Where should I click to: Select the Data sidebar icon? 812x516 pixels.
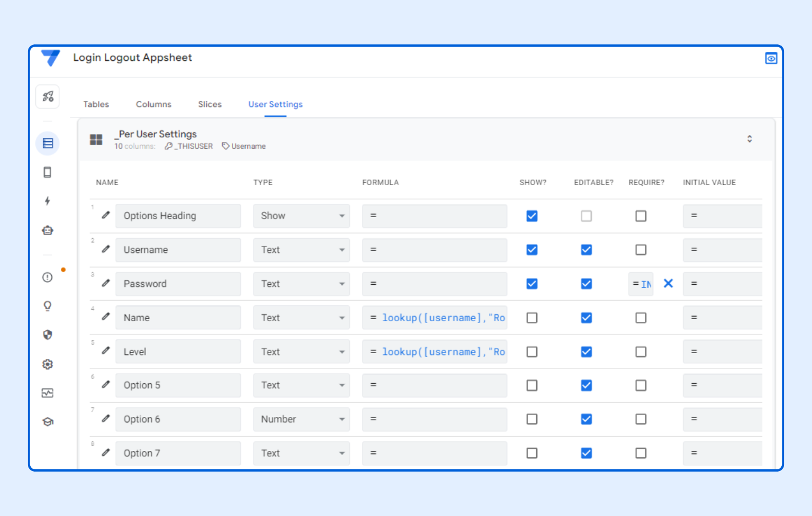click(48, 143)
